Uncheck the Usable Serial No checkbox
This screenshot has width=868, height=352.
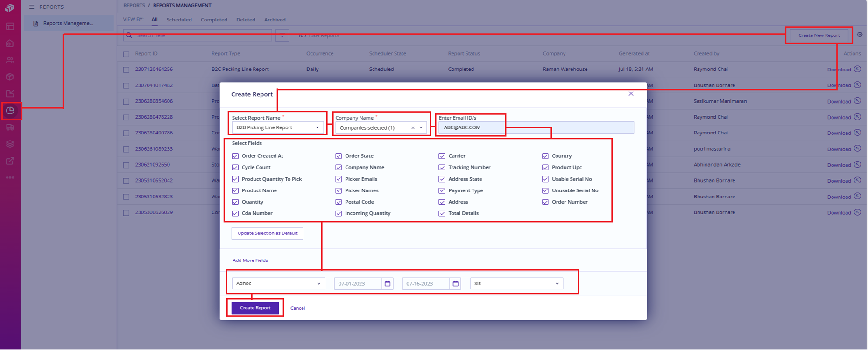pos(545,179)
